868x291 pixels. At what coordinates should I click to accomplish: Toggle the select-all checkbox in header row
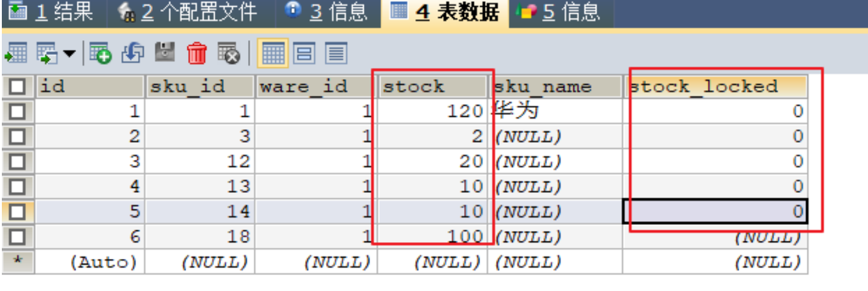click(17, 86)
